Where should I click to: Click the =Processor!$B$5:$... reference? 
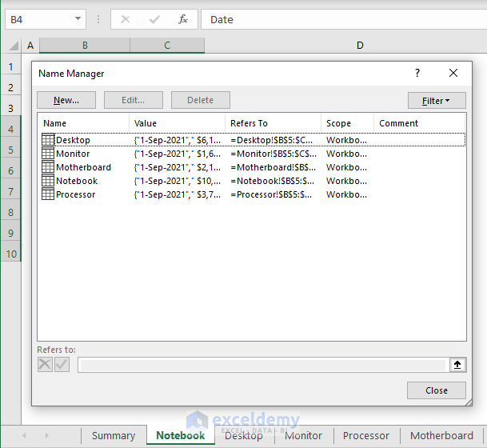click(271, 194)
